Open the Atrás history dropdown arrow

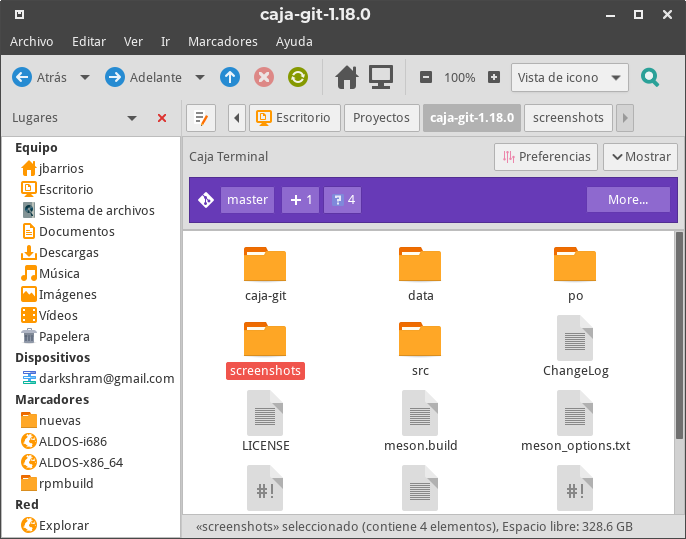(x=85, y=77)
